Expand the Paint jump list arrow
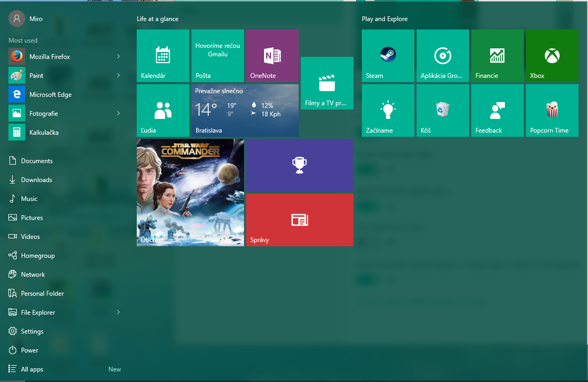 pos(118,75)
